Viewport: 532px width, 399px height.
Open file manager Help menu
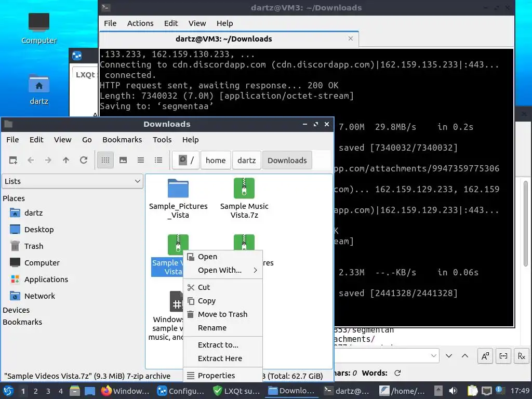coord(190,140)
